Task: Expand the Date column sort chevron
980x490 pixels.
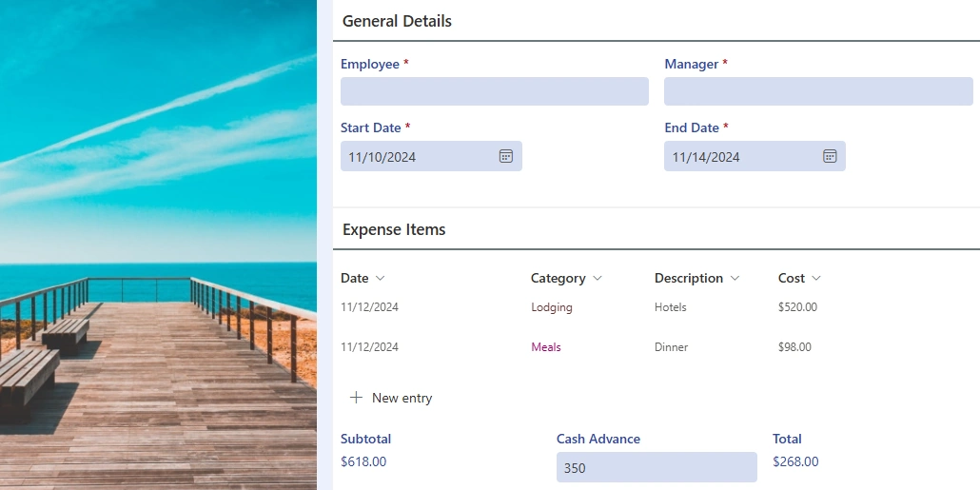Action: tap(381, 279)
